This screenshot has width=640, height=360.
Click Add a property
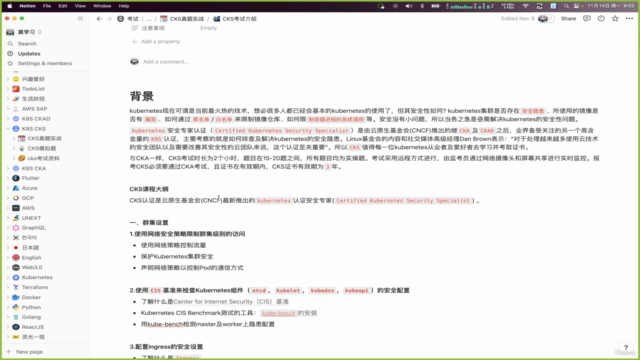point(156,41)
